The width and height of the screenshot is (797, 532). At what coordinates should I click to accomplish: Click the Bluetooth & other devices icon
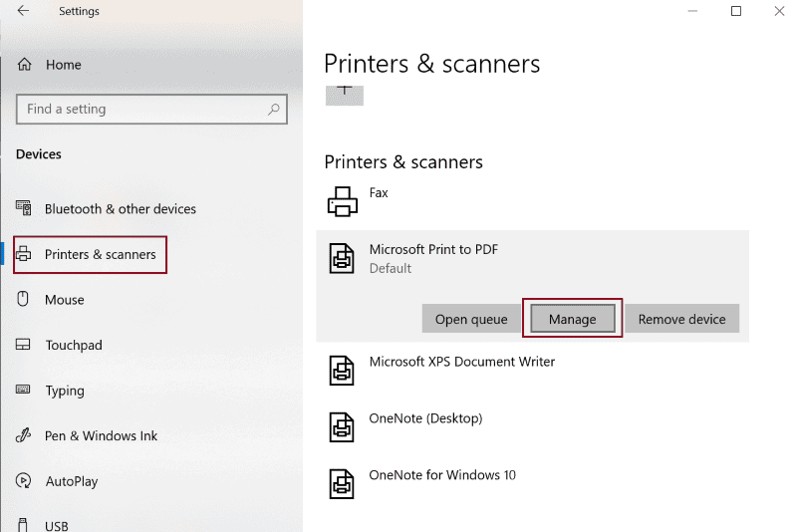click(x=23, y=208)
